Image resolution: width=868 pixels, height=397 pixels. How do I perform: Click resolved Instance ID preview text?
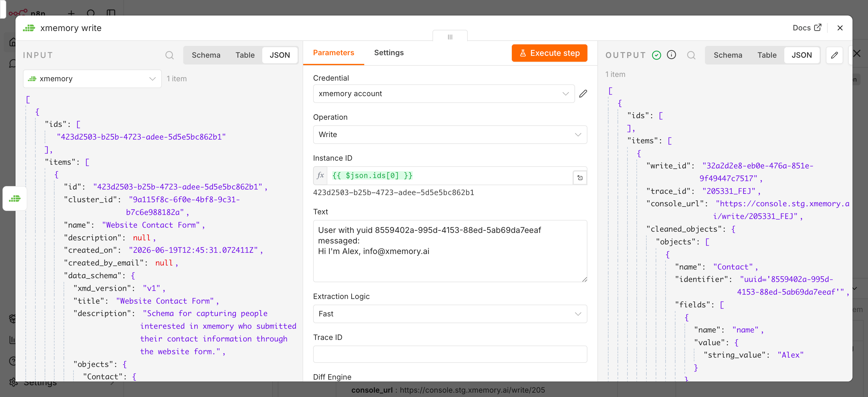[x=393, y=192]
